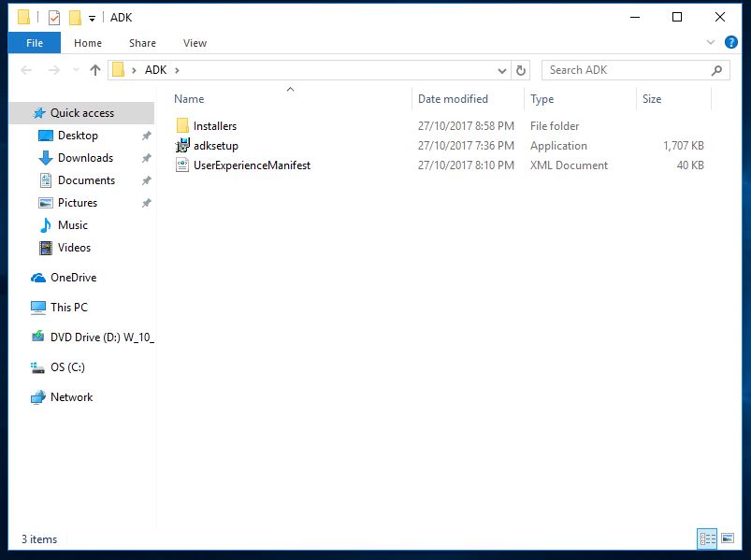Select the Installers folder
The width and height of the screenshot is (751, 560).
point(214,126)
